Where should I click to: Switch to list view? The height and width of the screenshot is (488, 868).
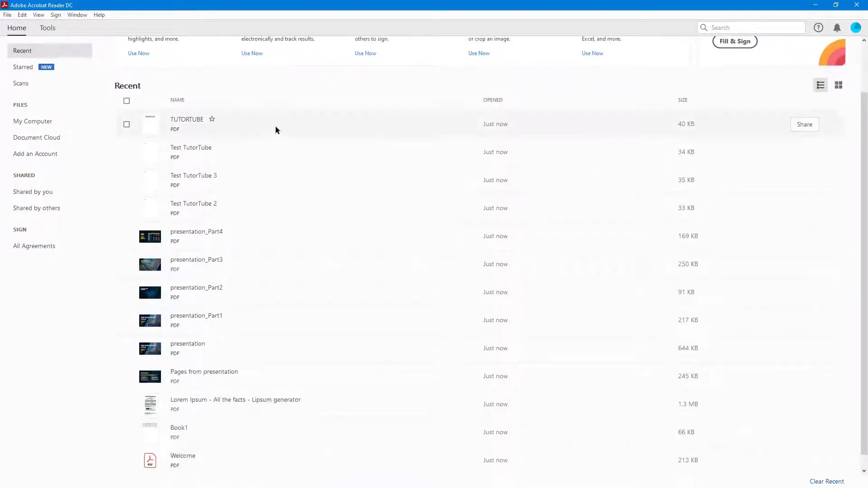[820, 85]
